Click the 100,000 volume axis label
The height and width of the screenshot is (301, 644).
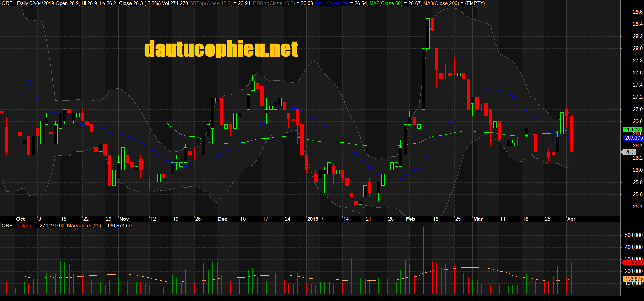coord(633,283)
